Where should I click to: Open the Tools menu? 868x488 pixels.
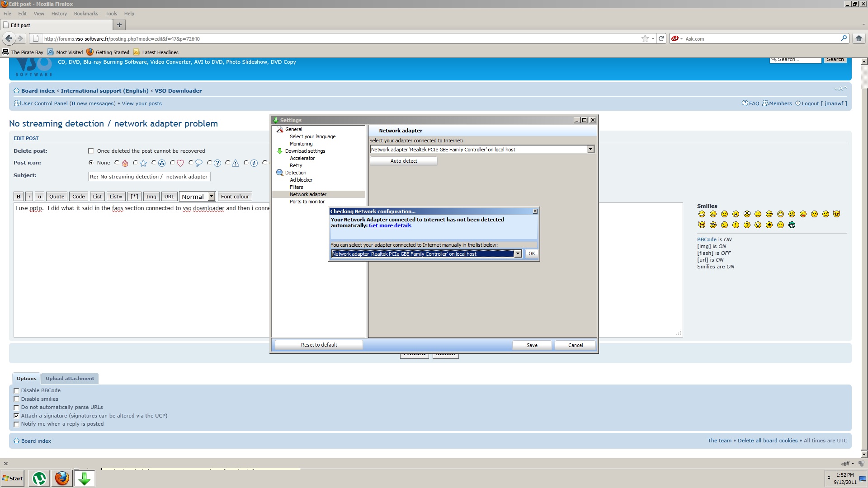111,14
